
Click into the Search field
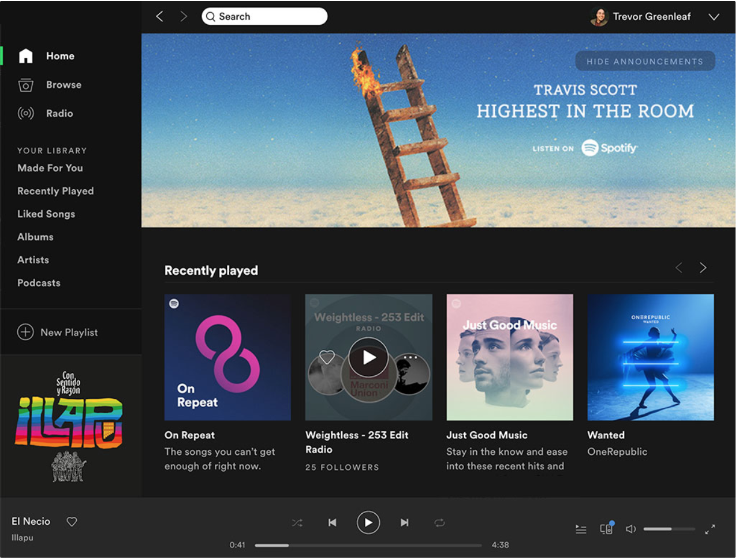[265, 16]
